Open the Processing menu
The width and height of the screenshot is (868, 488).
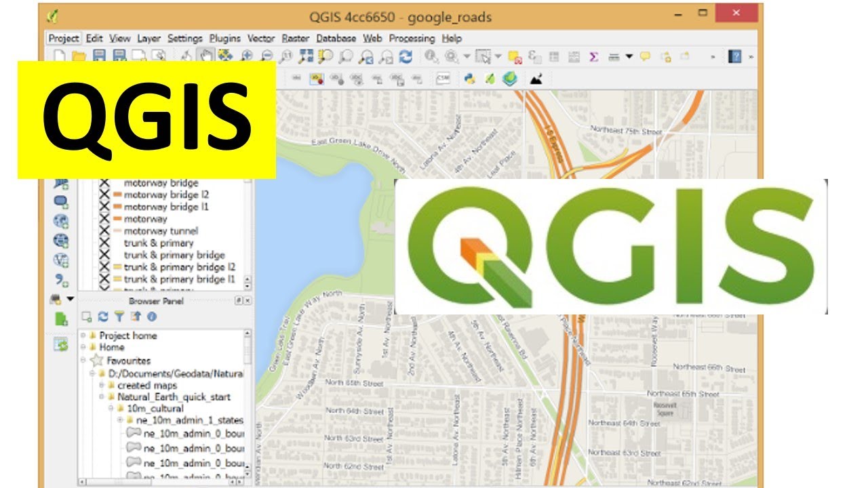[x=412, y=39]
